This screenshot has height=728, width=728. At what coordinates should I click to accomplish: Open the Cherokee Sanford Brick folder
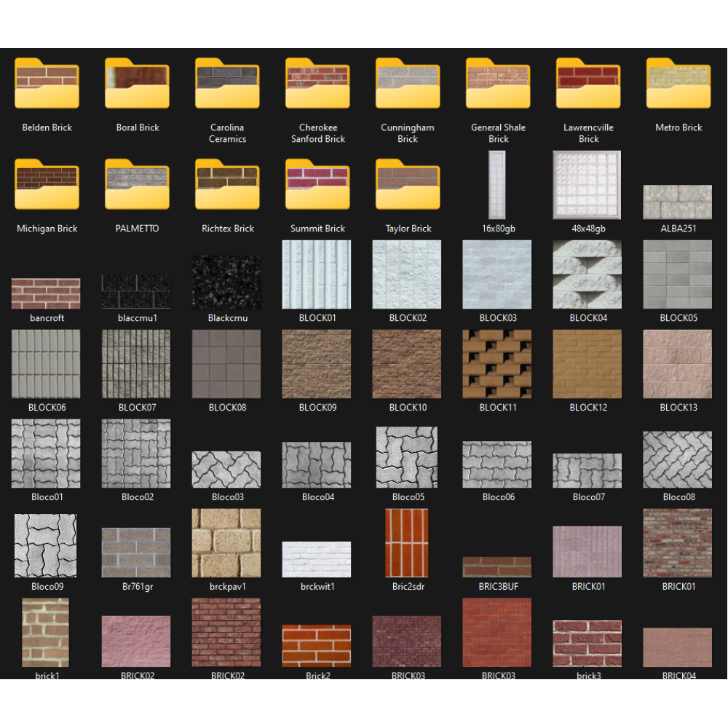[x=317, y=84]
